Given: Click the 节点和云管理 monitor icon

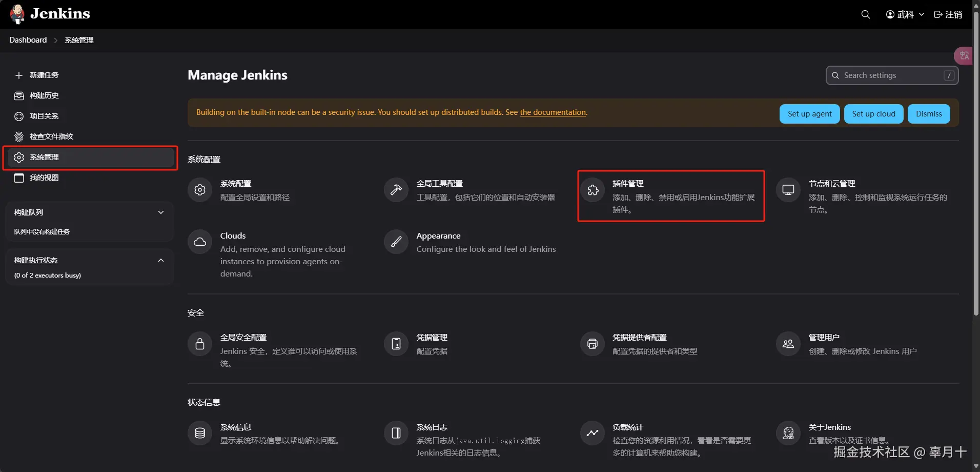Looking at the screenshot, I should click(788, 190).
